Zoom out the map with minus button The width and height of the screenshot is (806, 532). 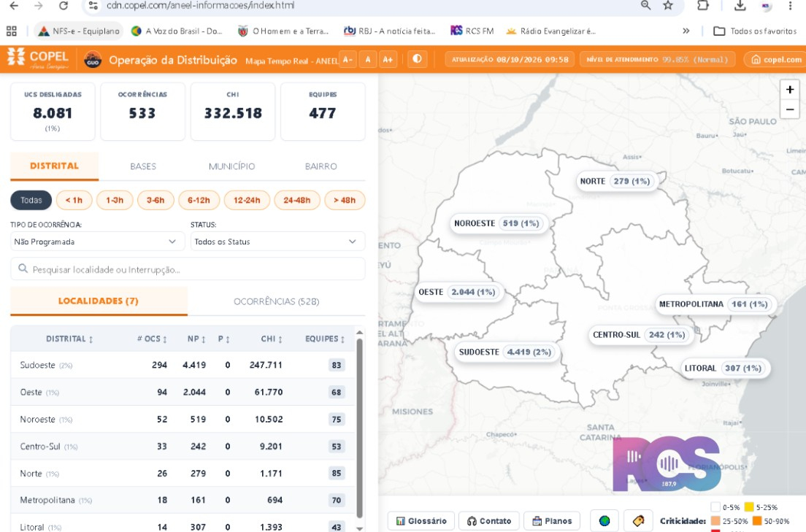pos(789,109)
